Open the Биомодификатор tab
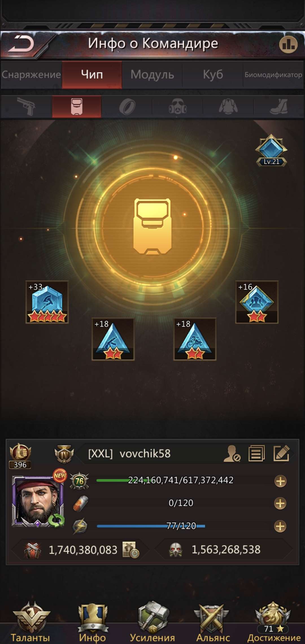This screenshot has height=644, width=305. (x=273, y=75)
